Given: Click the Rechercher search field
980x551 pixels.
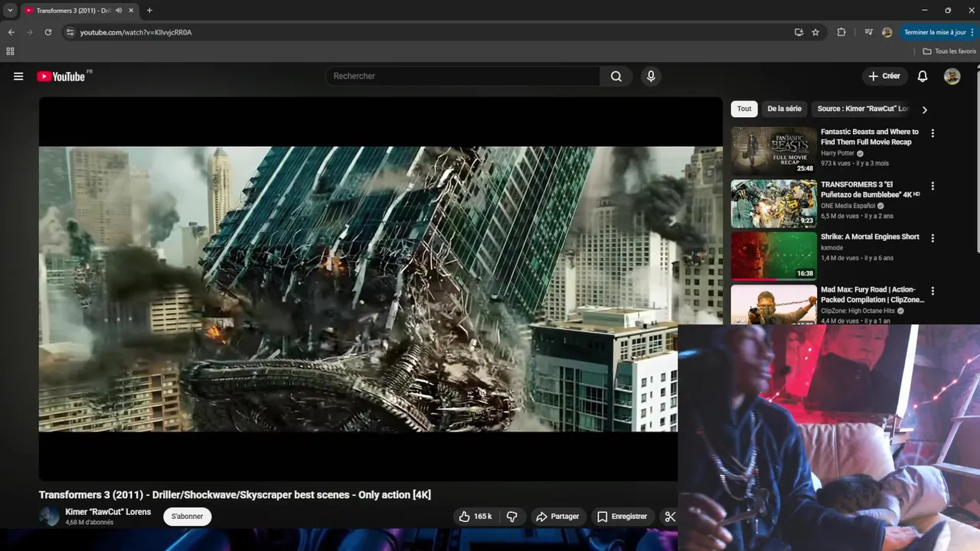Looking at the screenshot, I should [464, 77].
